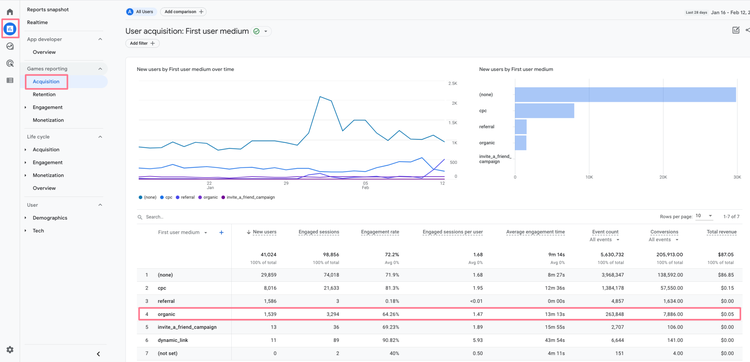Open All events dropdown under Conversions
Viewport: 750px width, 362px height.
[x=664, y=240]
